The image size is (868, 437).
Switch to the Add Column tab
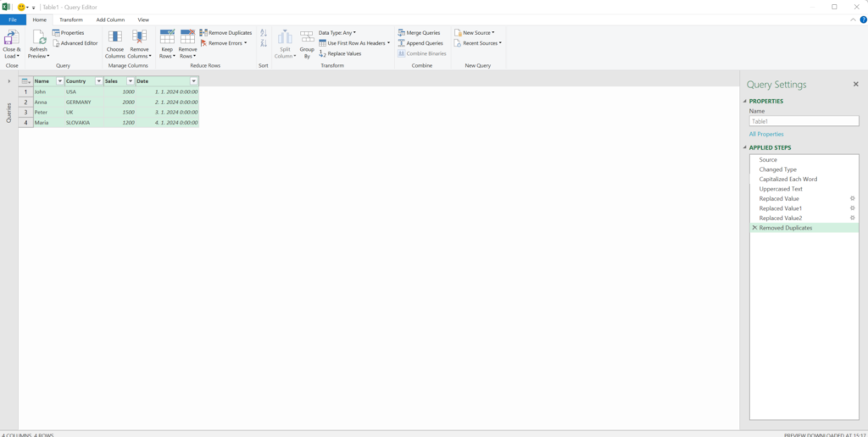pos(110,20)
